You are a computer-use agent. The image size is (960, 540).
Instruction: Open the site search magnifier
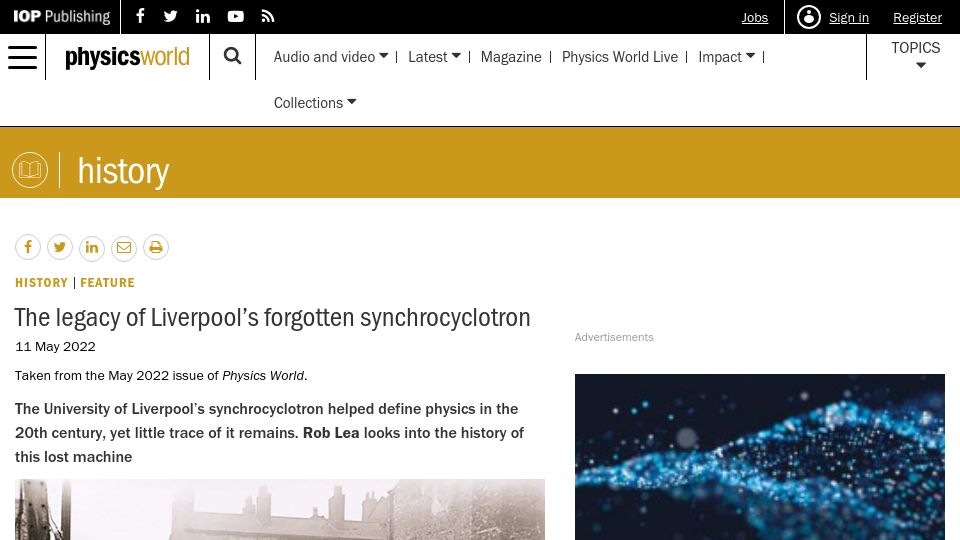click(x=233, y=56)
